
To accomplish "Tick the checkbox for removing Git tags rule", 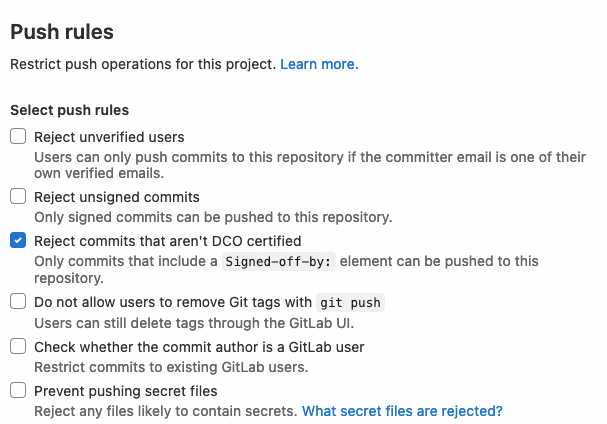I will [x=18, y=301].
